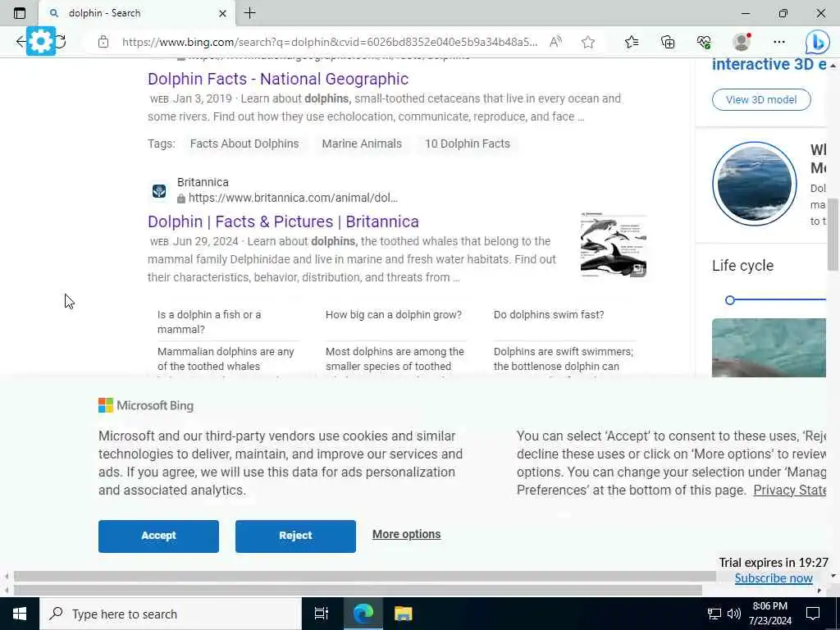Screen dimensions: 840x630
Task: Reload the current page
Action: tap(61, 42)
